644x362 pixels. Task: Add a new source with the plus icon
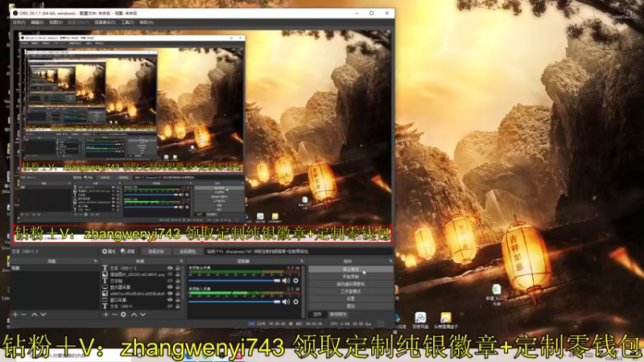106,315
